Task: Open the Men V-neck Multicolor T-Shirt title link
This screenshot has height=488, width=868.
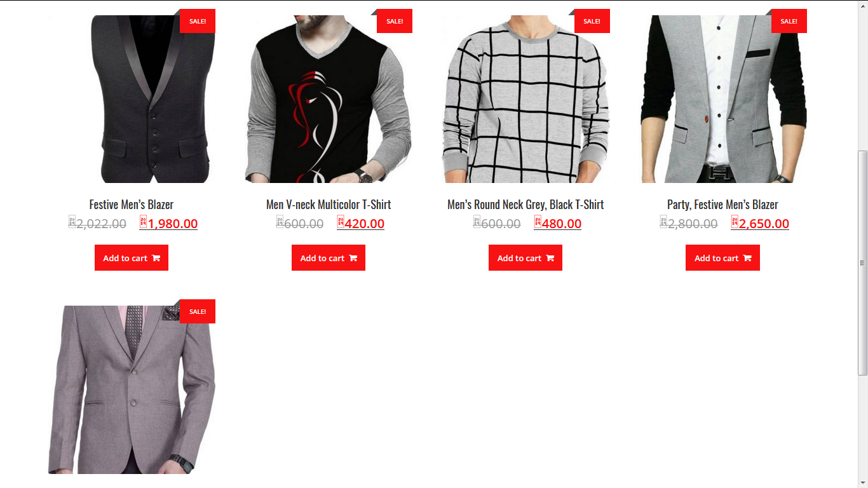Action: (x=329, y=205)
